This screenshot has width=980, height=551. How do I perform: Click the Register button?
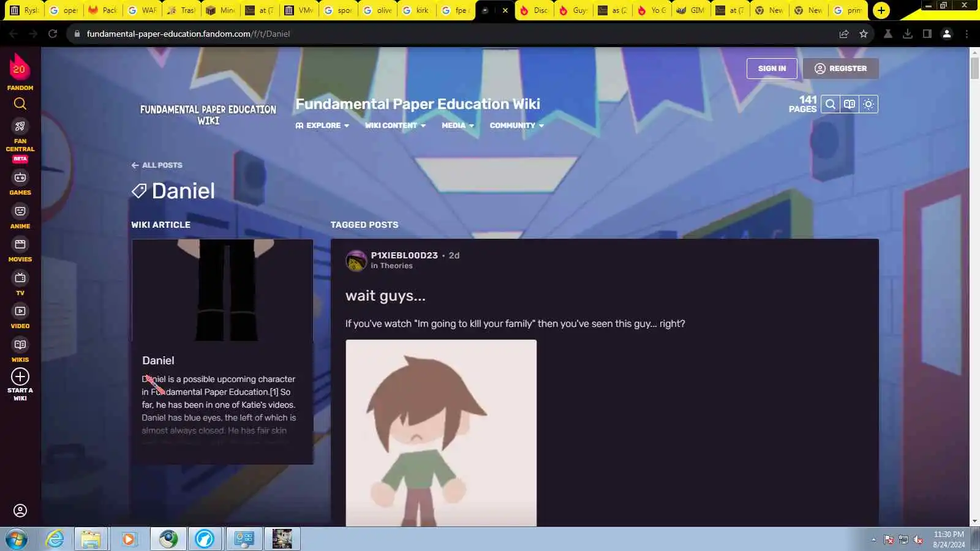pyautogui.click(x=840, y=69)
